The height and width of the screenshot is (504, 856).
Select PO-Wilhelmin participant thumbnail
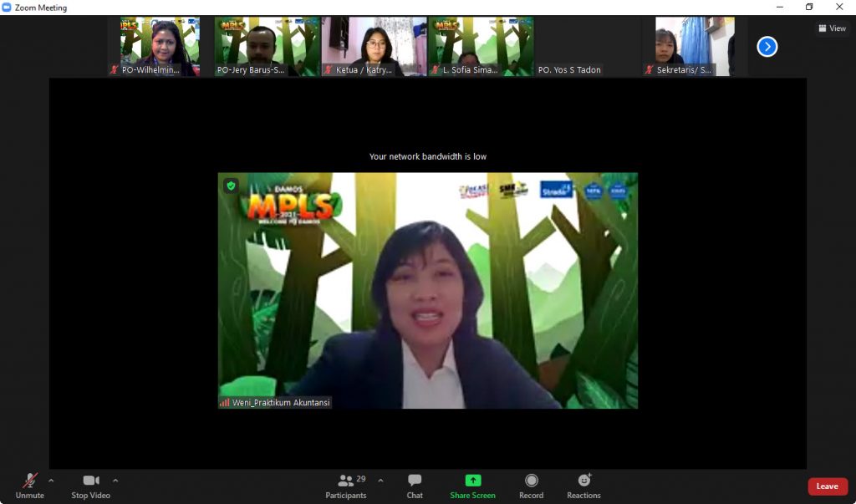[160, 46]
